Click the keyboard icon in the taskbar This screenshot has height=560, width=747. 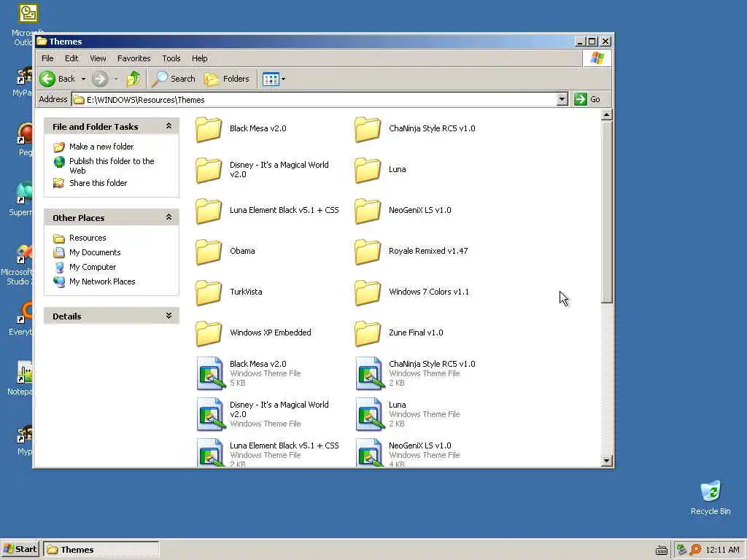click(661, 550)
